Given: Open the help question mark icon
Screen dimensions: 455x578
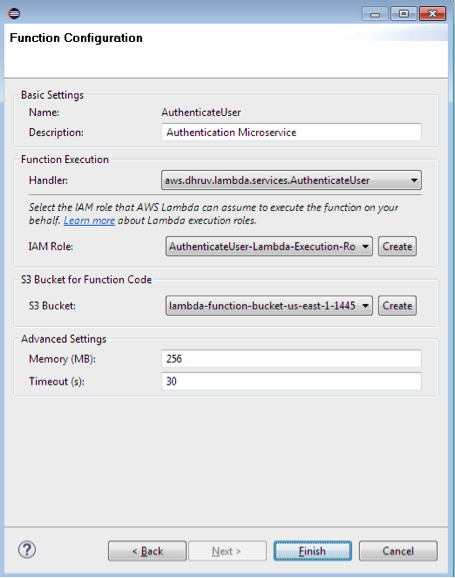Looking at the screenshot, I should click(27, 550).
